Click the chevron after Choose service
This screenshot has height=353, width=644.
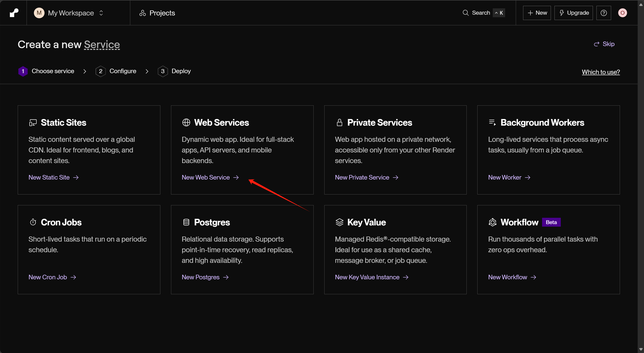tap(85, 71)
